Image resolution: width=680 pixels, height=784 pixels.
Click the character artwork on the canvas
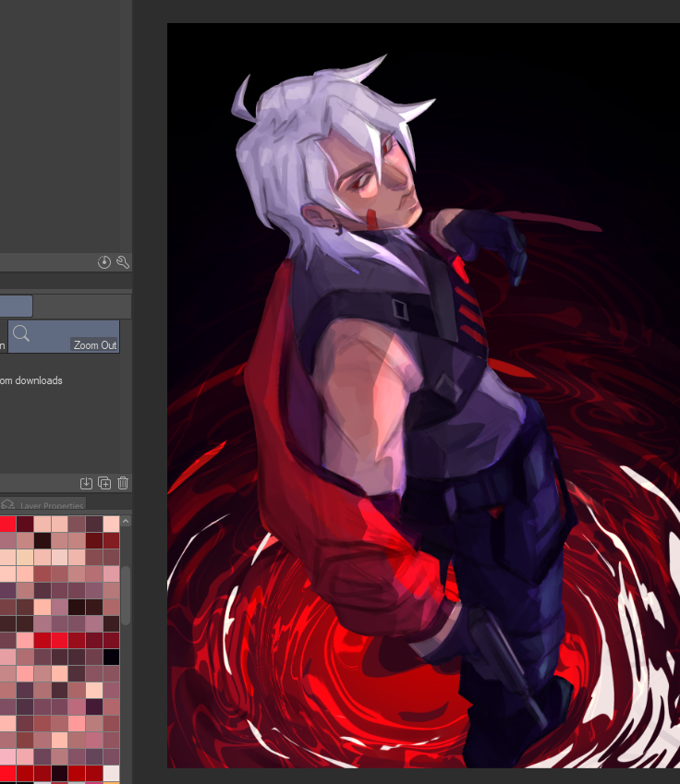pyautogui.click(x=423, y=395)
